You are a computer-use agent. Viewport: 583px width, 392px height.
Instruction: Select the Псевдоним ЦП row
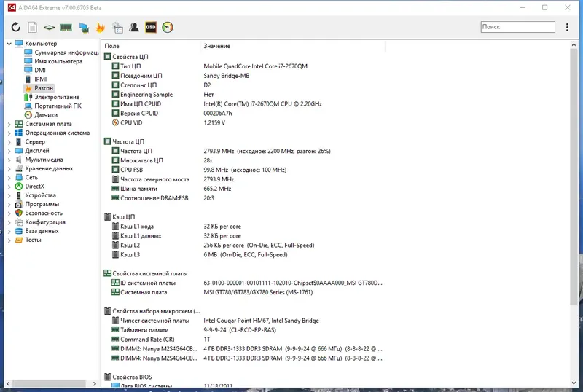pos(246,76)
